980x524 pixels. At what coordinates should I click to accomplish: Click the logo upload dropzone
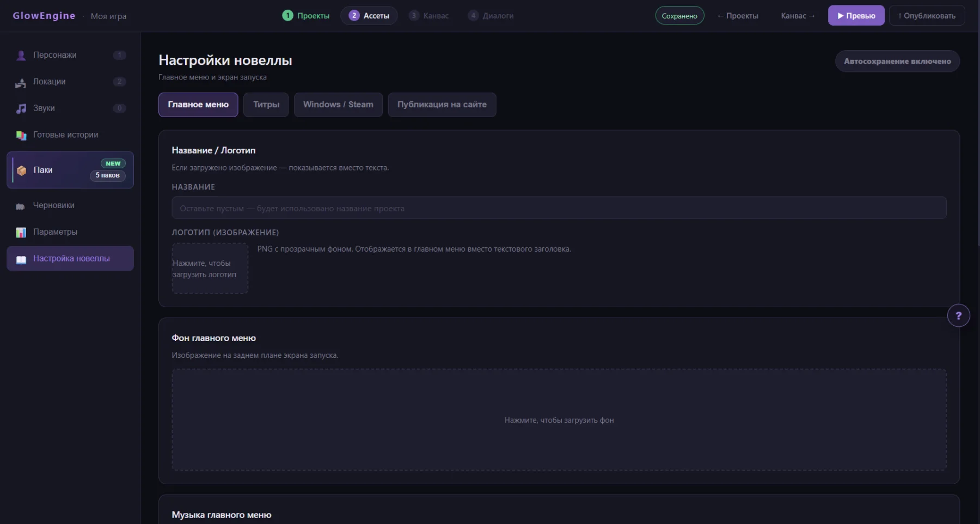210,269
